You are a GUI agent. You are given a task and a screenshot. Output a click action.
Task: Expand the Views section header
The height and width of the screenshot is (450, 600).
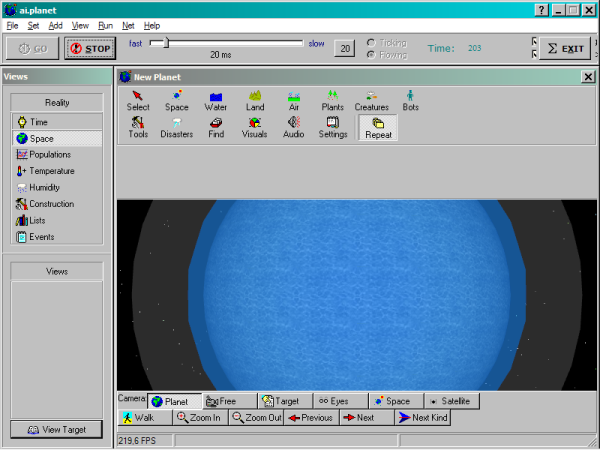pos(57,271)
